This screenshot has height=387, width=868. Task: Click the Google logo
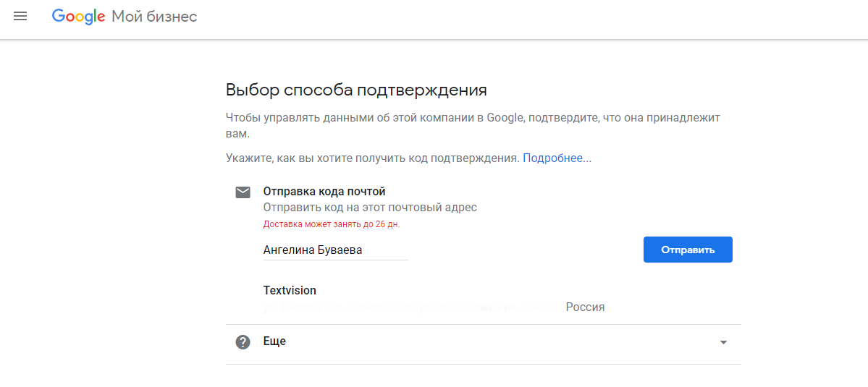coord(78,17)
